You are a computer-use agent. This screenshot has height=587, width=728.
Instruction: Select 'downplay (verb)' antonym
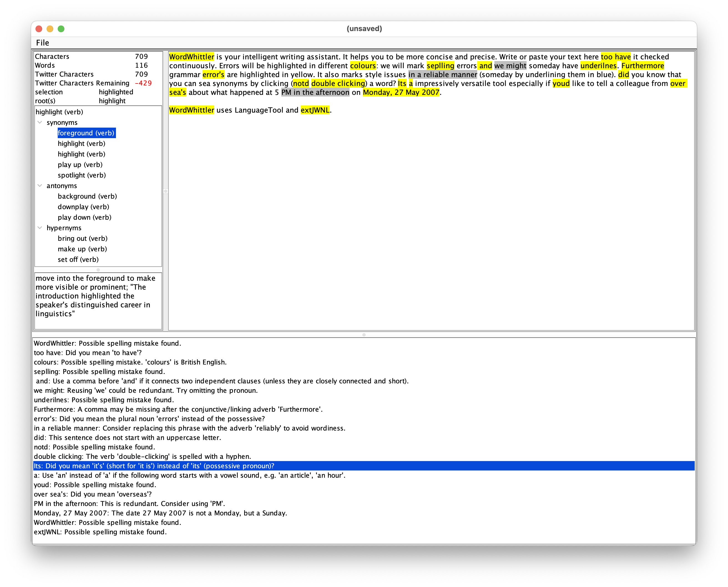coord(83,207)
